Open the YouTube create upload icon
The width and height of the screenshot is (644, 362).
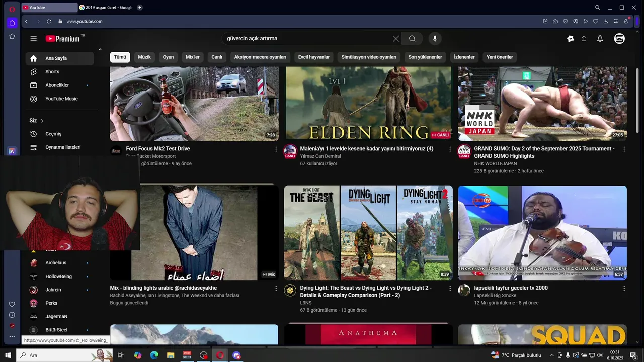(584, 38)
